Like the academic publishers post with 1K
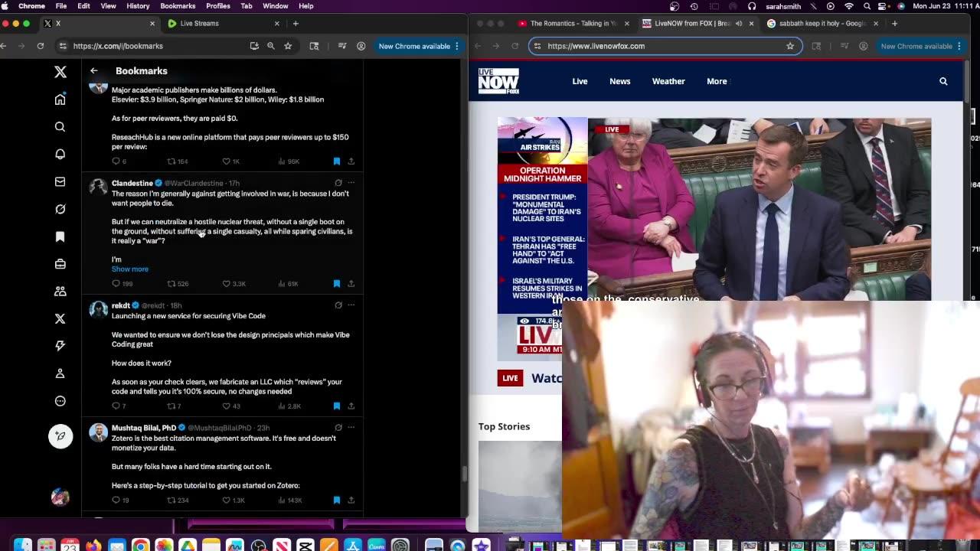The image size is (980, 551). point(227,161)
